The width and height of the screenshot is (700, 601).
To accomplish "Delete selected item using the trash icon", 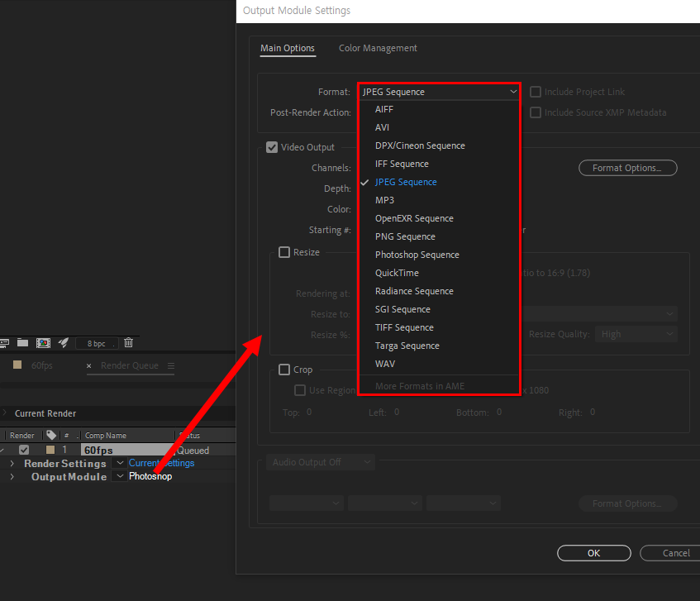I will 128,342.
